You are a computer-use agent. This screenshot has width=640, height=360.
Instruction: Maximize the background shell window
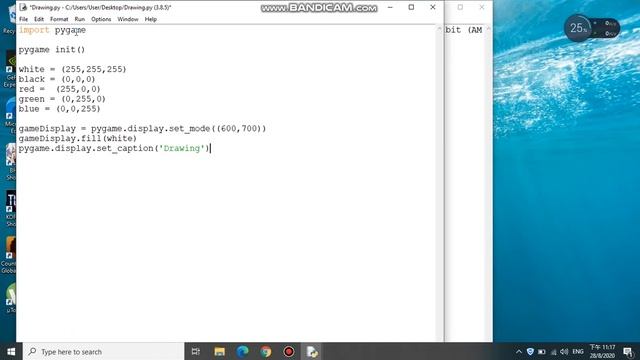click(x=460, y=7)
